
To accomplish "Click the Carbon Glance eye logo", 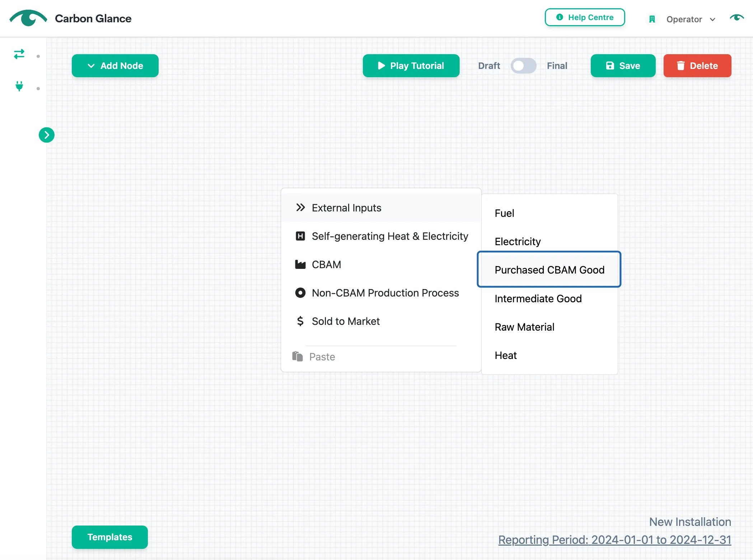I will [x=28, y=18].
